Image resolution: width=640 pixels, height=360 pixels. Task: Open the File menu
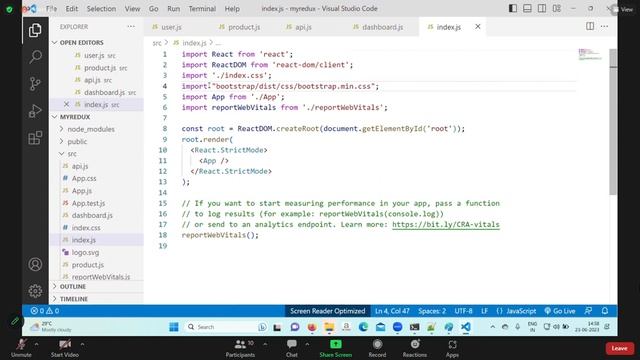click(x=51, y=9)
